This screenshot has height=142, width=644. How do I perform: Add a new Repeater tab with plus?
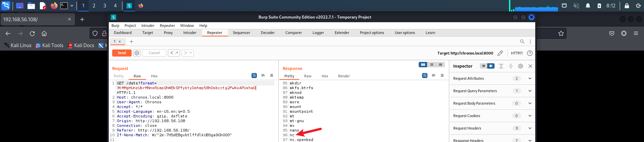131,41
